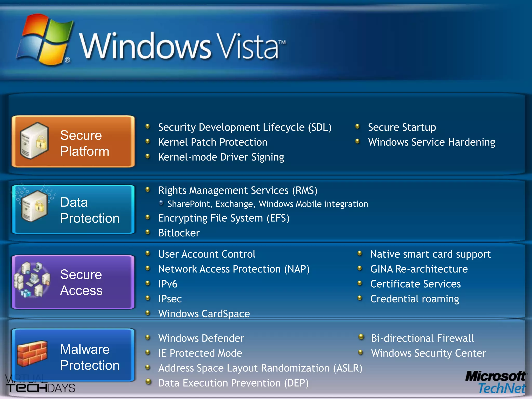Click Bi-directional Firewall text
The image size is (532, 399).
(x=423, y=338)
